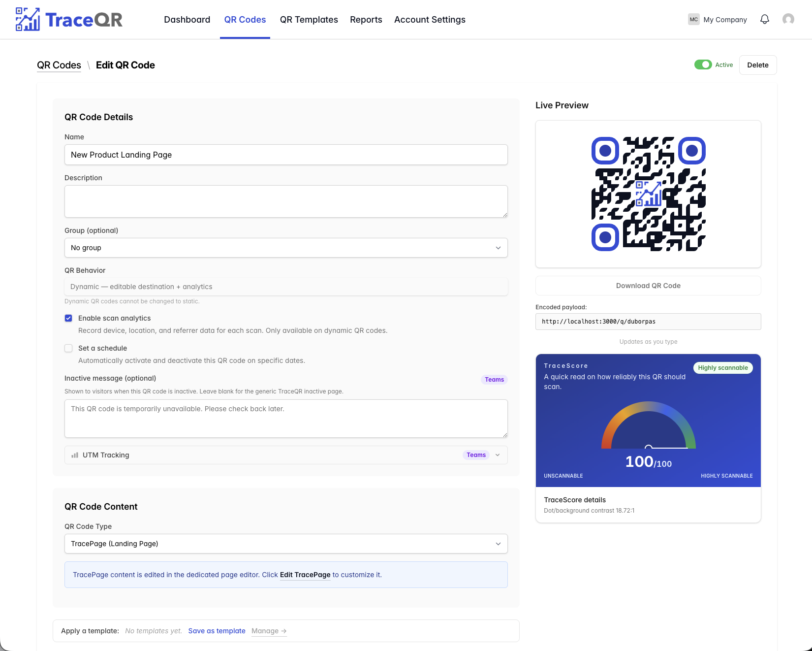Click the QR code preview image
This screenshot has width=812, height=651.
click(648, 194)
